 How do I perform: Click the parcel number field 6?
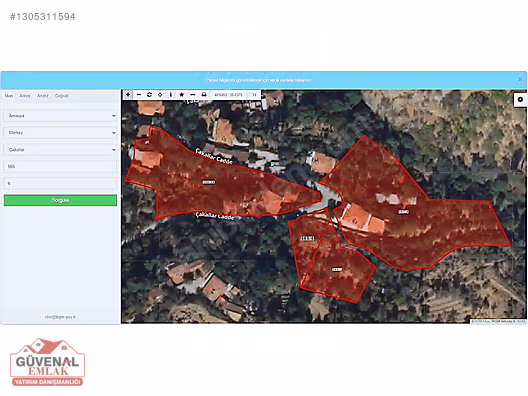pos(60,183)
